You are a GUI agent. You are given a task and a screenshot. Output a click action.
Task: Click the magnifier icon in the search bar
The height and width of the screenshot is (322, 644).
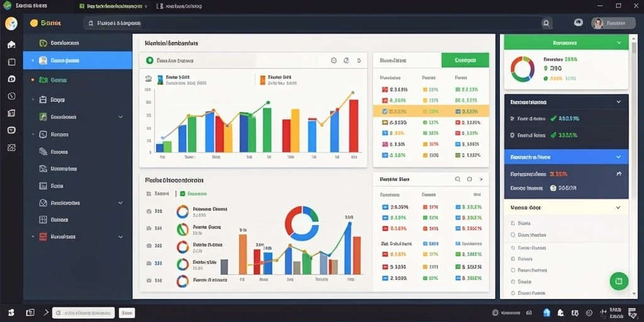click(546, 23)
